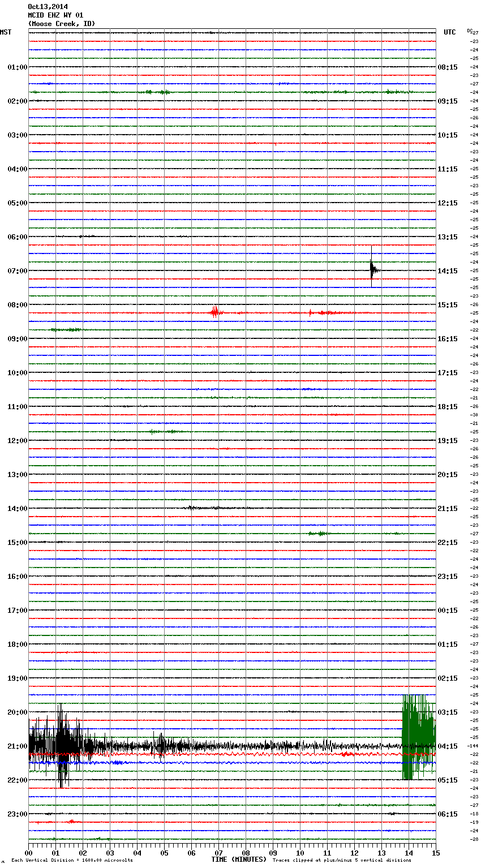Click the '00:15' UTC time label

pyautogui.click(x=448, y=611)
